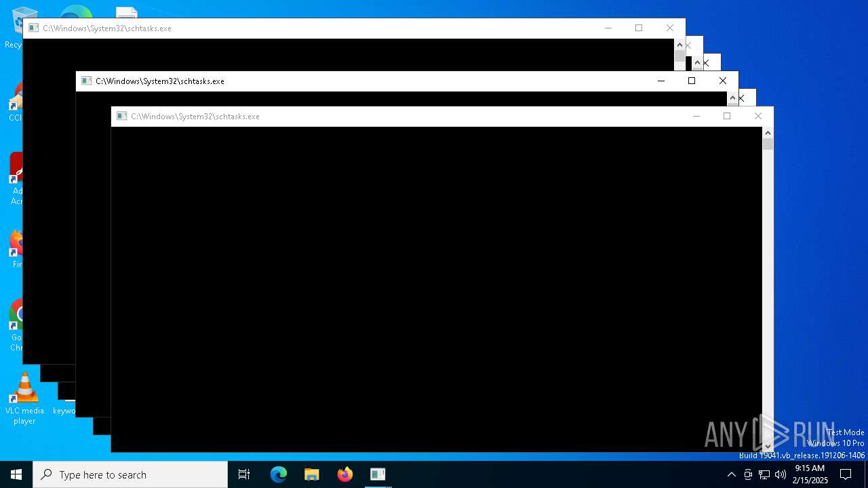Close the rear schtasks.exe window
The image size is (868, 488).
click(670, 28)
